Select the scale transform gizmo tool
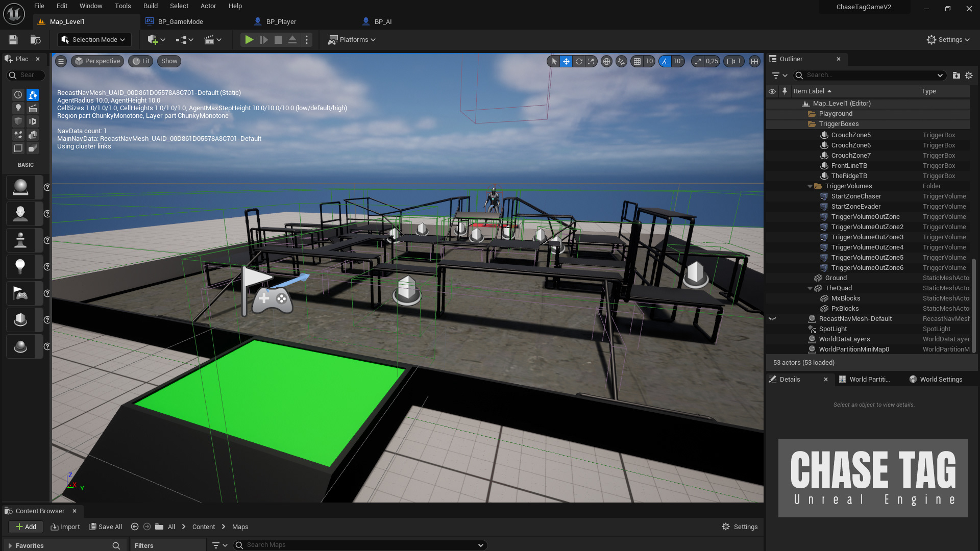Viewport: 980px width, 551px height. (x=591, y=61)
